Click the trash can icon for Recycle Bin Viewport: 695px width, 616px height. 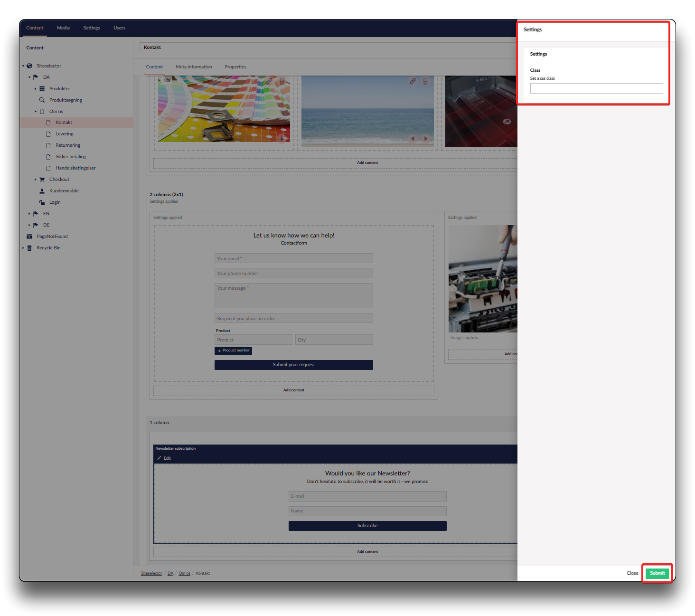tap(29, 248)
